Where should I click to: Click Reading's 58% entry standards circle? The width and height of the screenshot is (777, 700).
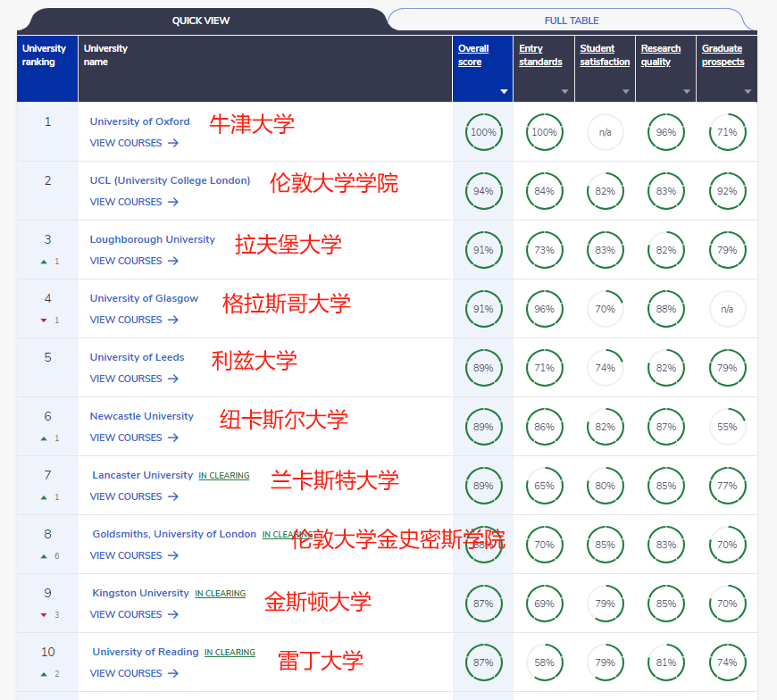pos(544,662)
